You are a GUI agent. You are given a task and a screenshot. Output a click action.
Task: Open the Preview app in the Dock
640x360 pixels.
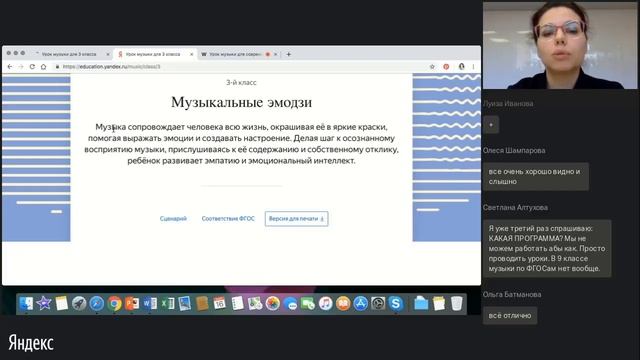184,304
